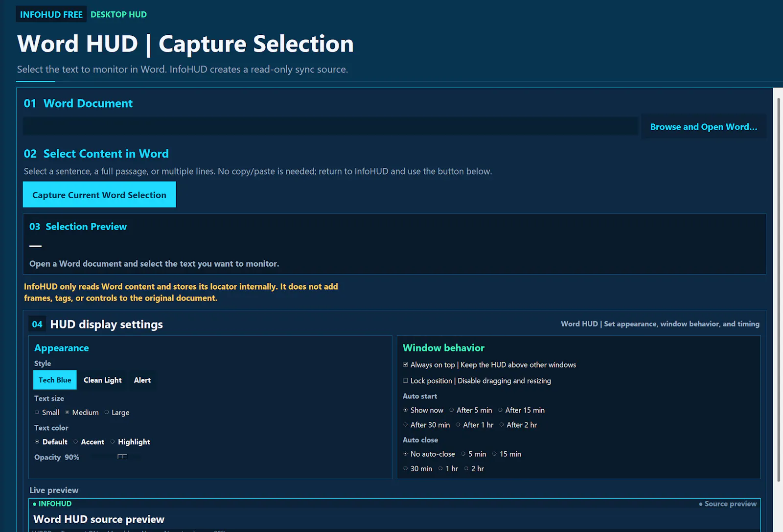This screenshot has width=783, height=532.
Task: Choose Small text size
Action: coord(47,413)
